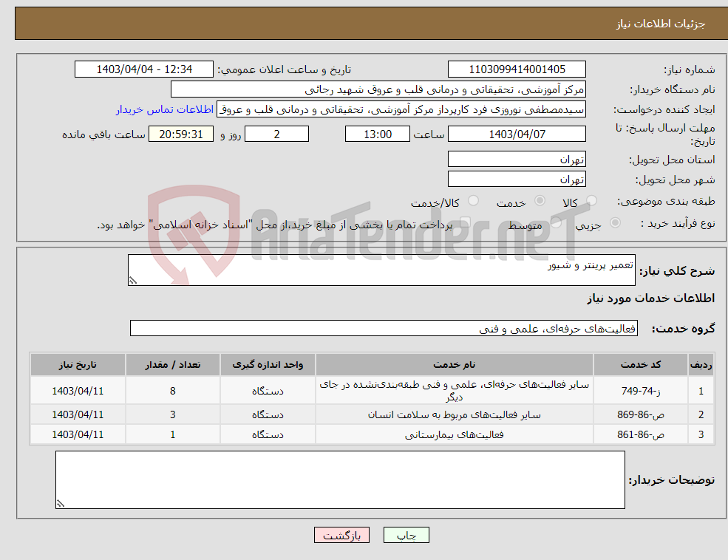Select the خدمت radio button
728x560 pixels.
(540, 201)
